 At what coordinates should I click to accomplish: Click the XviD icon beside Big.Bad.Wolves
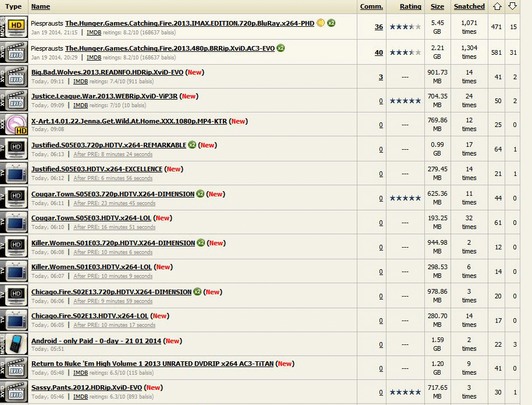tap(14, 76)
